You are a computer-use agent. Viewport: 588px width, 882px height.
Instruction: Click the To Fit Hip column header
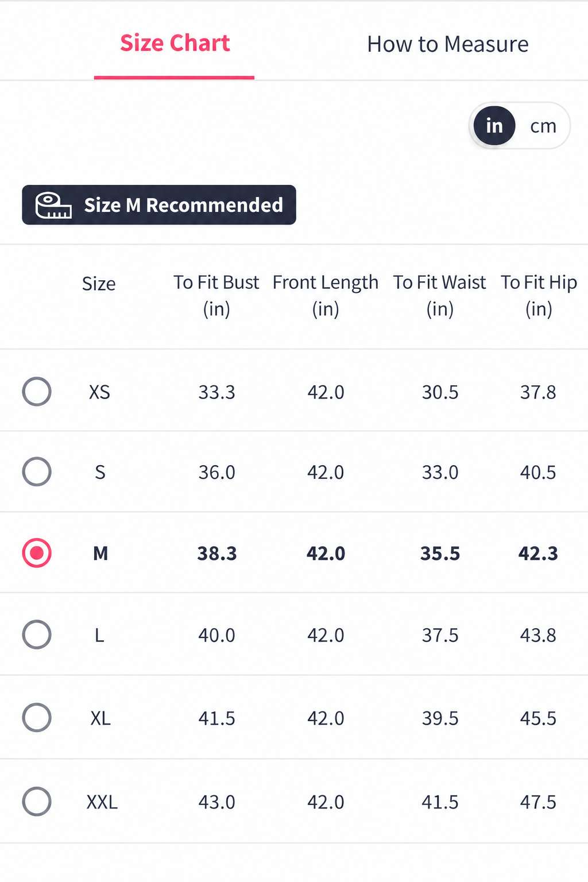pyautogui.click(x=539, y=296)
